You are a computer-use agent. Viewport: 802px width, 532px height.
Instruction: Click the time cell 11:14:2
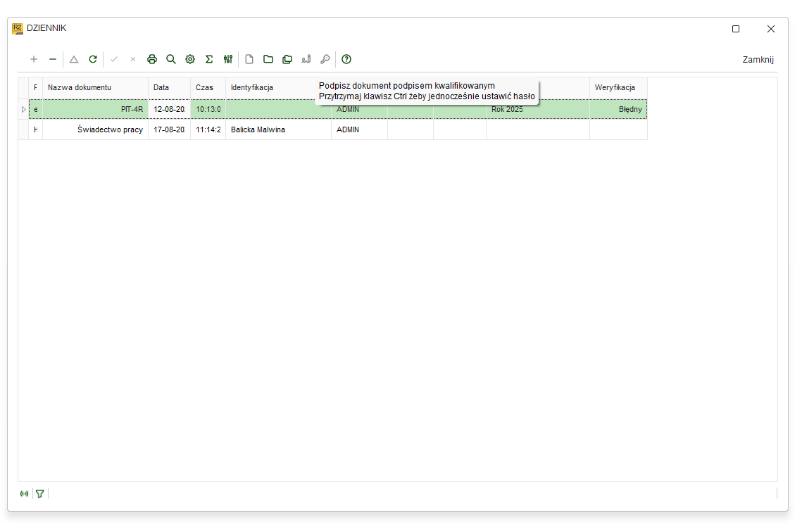208,129
